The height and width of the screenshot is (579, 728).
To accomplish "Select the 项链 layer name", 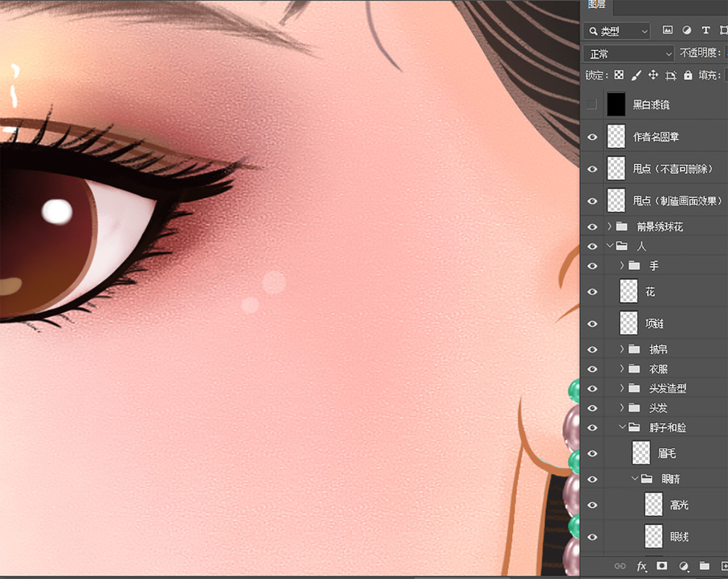I will 654,323.
